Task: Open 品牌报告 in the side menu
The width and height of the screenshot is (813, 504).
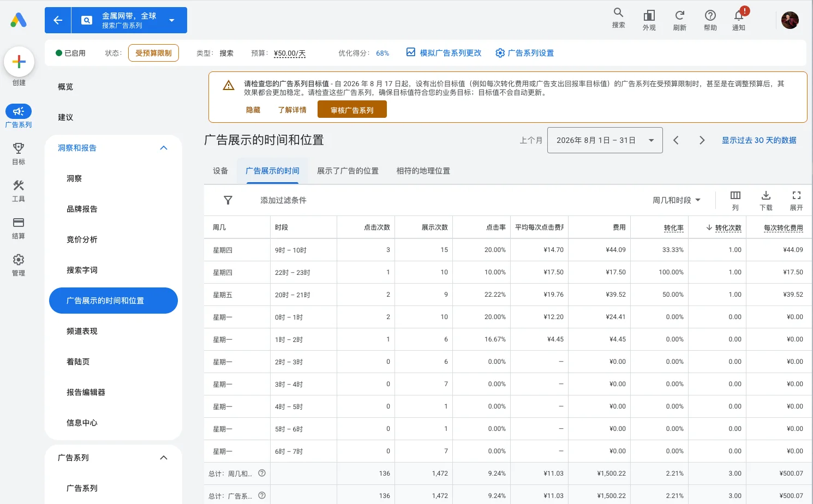Action: click(x=82, y=209)
